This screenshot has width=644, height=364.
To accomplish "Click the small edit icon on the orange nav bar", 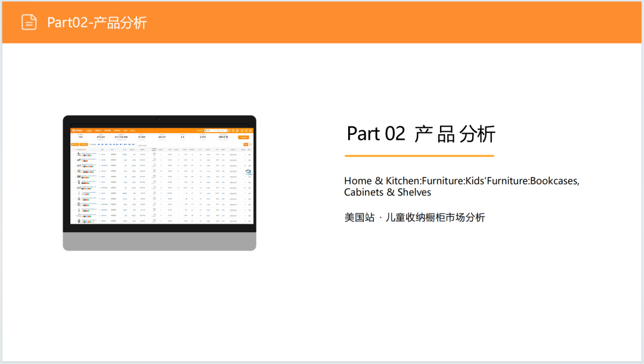I will (246, 131).
